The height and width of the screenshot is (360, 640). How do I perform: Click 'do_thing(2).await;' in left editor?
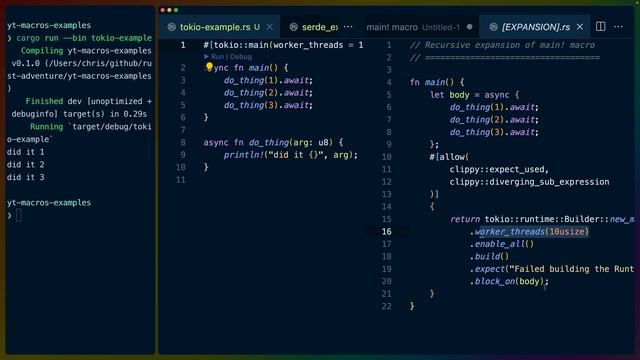tap(268, 93)
